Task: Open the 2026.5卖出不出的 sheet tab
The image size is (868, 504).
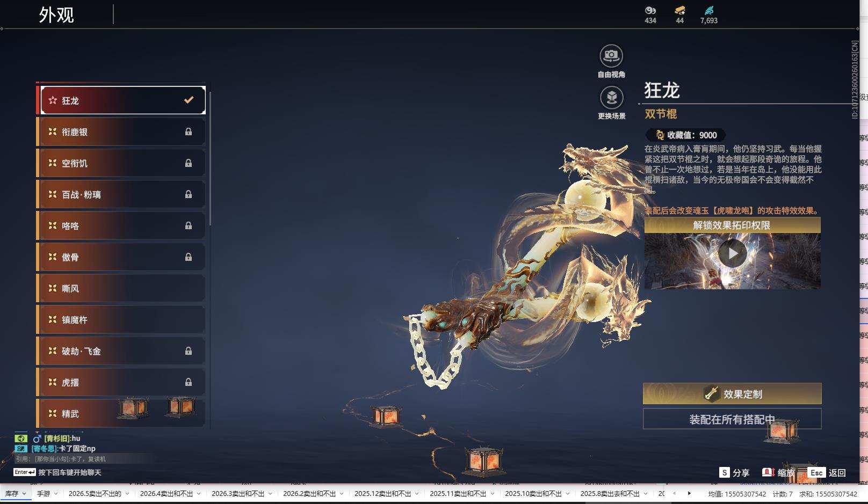Action: tap(95, 493)
